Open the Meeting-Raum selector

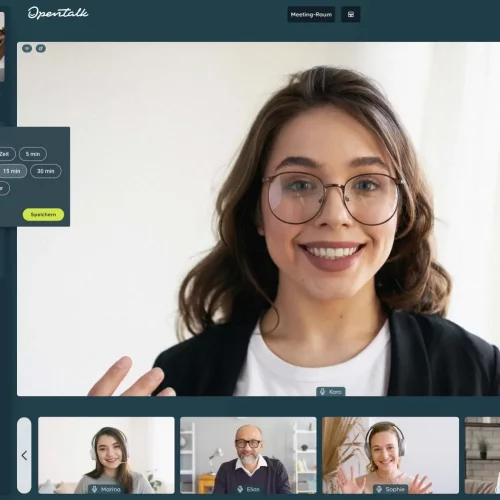pos(311,14)
